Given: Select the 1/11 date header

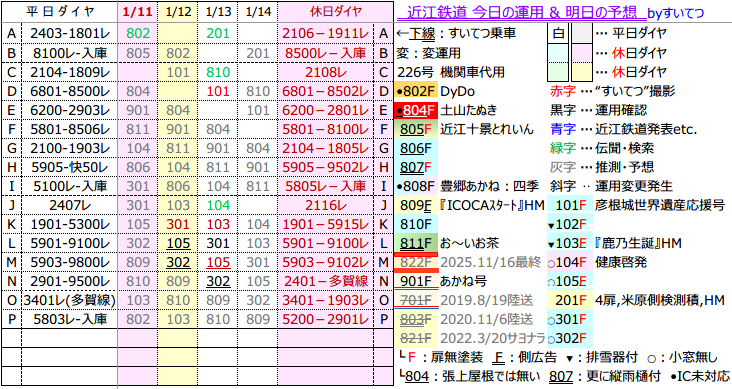Looking at the screenshot, I should click(x=138, y=12).
